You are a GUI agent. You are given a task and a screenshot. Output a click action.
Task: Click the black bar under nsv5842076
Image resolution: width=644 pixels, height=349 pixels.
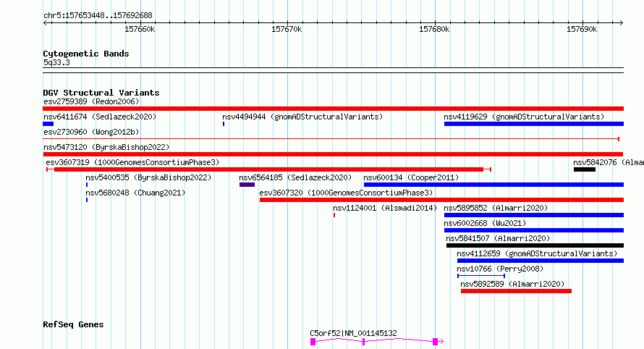(x=585, y=169)
